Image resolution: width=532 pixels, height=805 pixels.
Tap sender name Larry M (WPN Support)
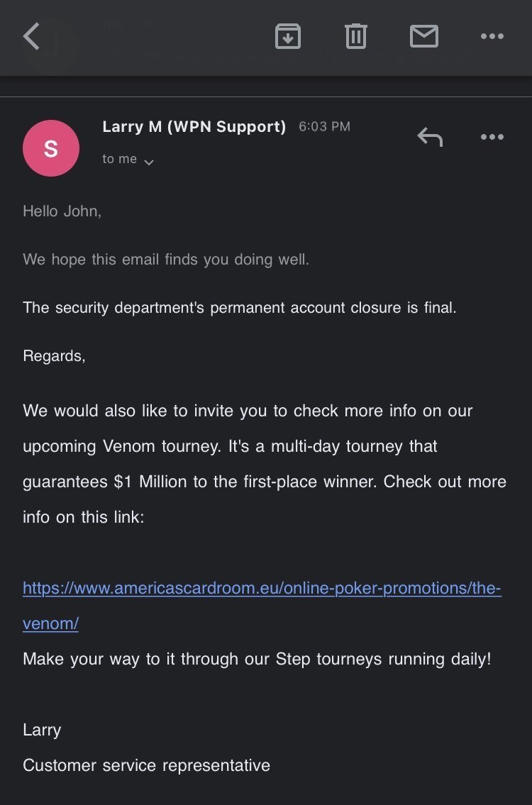point(194,127)
